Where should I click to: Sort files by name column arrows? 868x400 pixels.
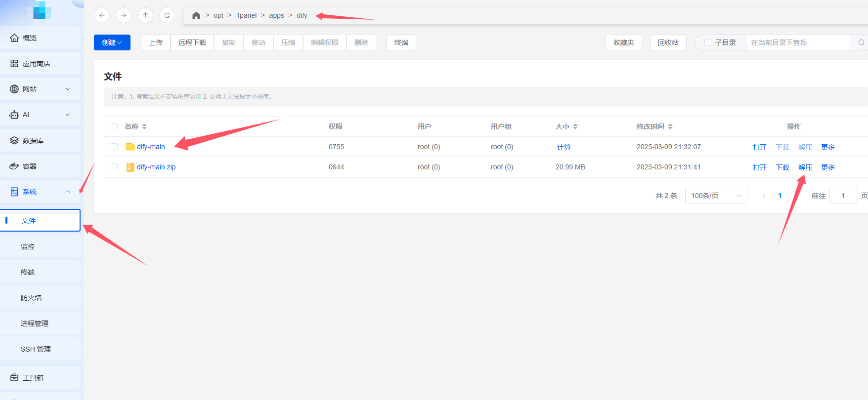click(144, 126)
